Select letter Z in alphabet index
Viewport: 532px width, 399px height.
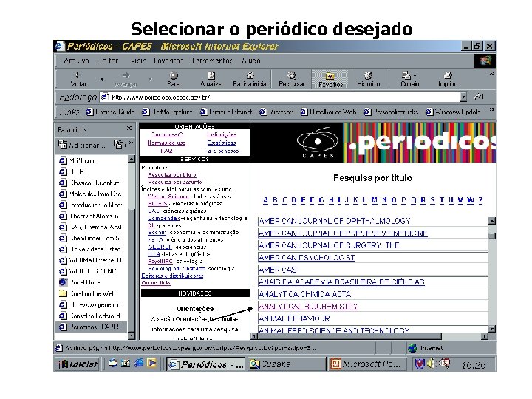(x=480, y=200)
